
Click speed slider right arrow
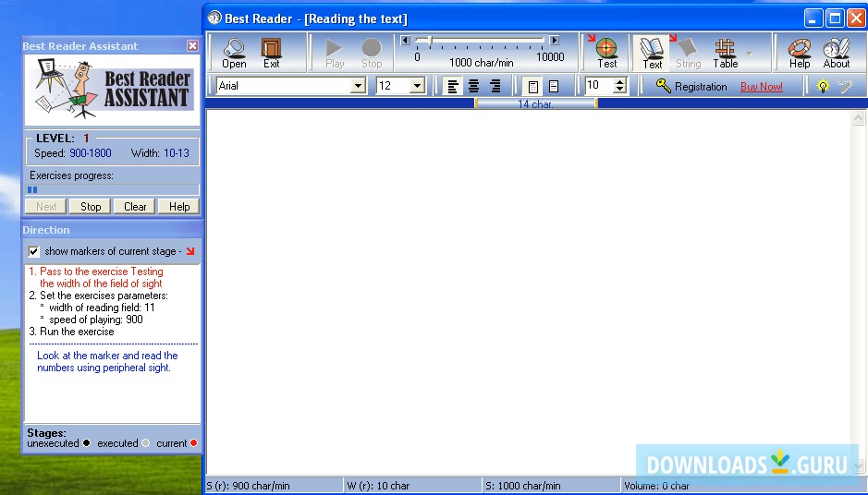[554, 41]
